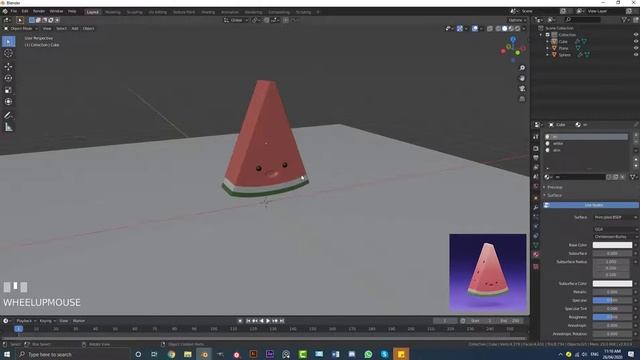Open the Object Mode dropdown

coord(21,29)
